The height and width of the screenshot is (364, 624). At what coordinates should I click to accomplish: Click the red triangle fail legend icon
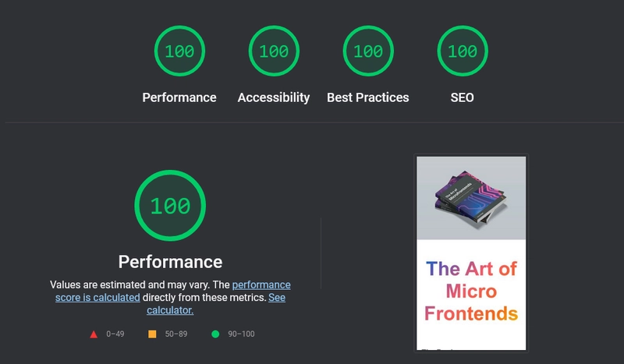pyautogui.click(x=94, y=334)
